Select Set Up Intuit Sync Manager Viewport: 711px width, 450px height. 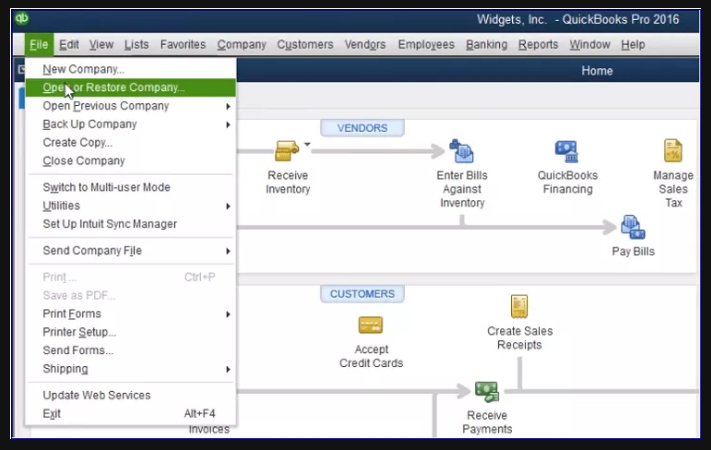pyautogui.click(x=131, y=224)
